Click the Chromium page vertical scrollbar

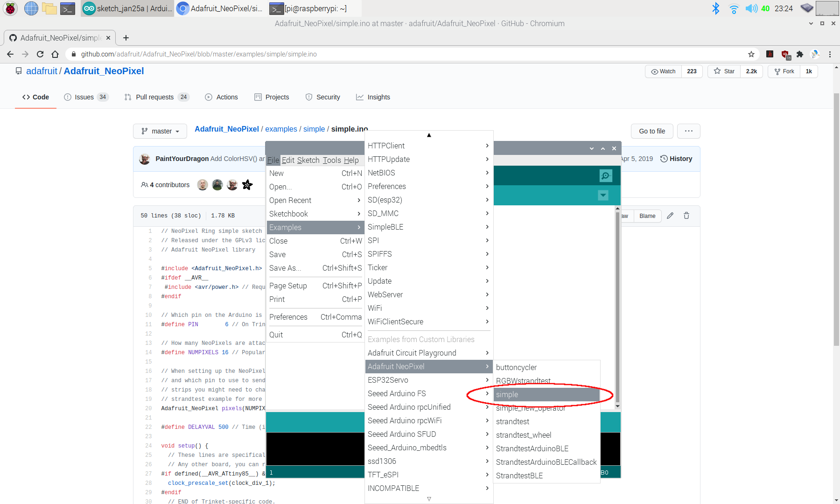(x=836, y=219)
